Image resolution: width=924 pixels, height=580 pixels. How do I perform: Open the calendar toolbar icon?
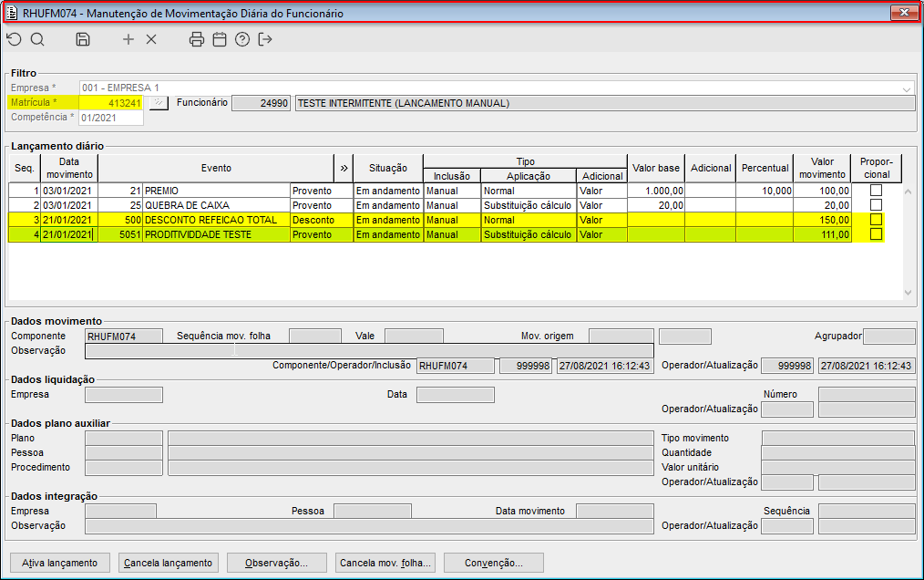pos(220,39)
